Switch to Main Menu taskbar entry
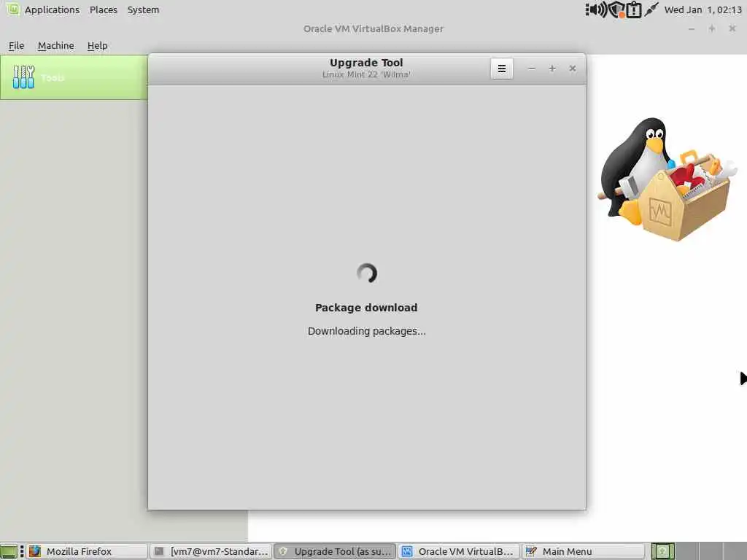 coord(583,551)
